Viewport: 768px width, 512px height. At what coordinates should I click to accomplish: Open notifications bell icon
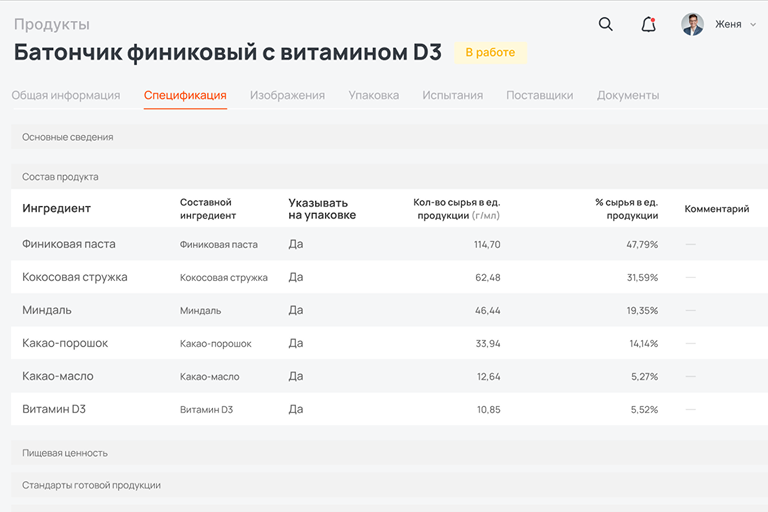click(x=648, y=25)
